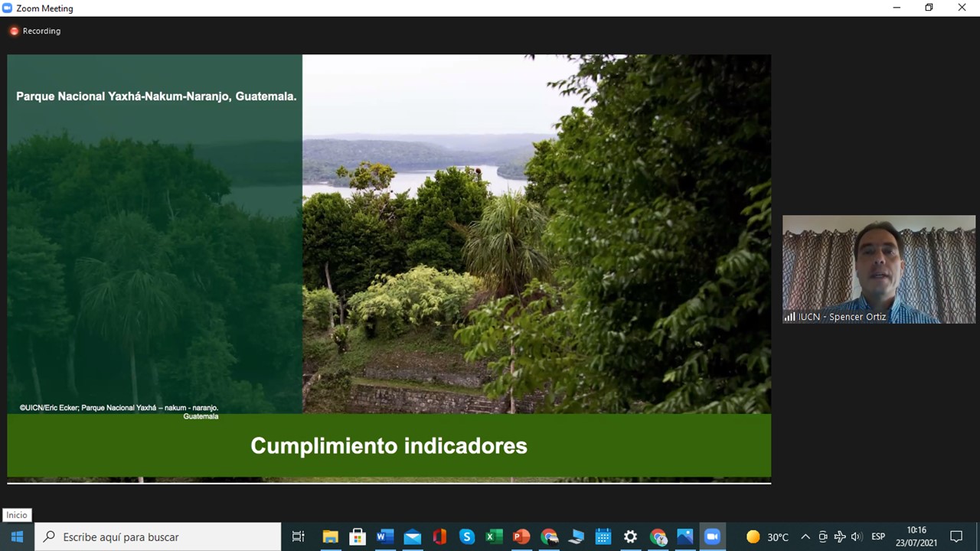Change the input language ESP
Screen dimensions: 980x551
point(878,536)
